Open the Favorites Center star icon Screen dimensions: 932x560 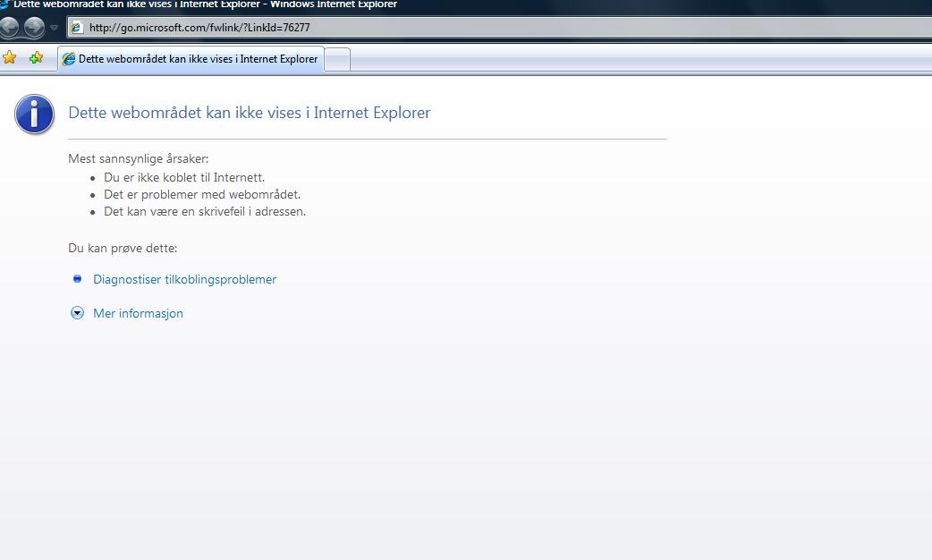tap(10, 57)
